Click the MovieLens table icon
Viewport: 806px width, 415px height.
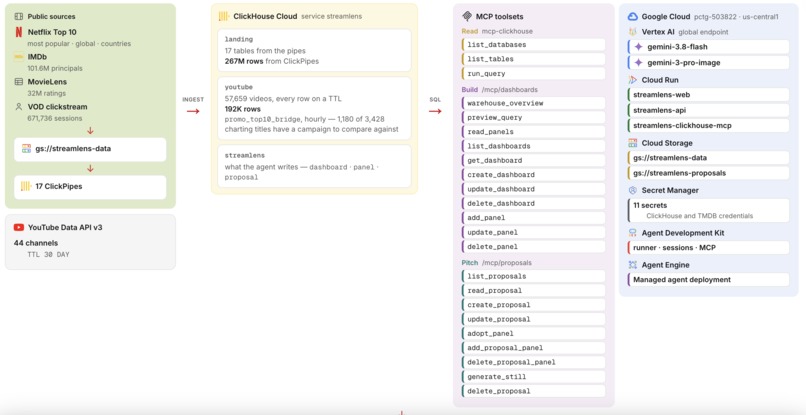click(19, 82)
